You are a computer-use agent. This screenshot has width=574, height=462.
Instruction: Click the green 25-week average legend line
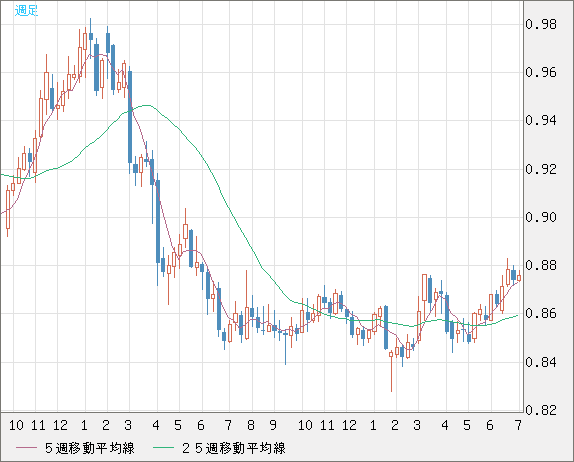(163, 448)
